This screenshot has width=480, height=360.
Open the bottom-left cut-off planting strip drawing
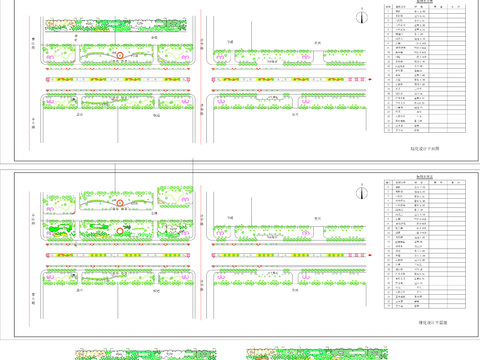click(146, 354)
